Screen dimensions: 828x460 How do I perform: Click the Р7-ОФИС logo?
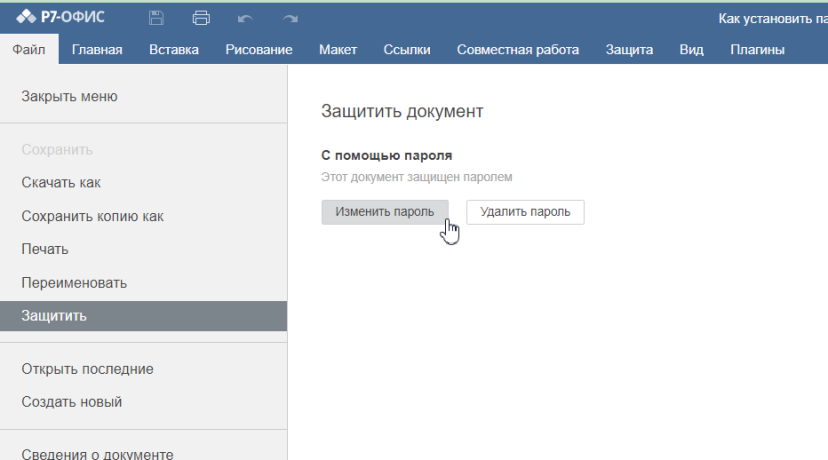tap(60, 17)
